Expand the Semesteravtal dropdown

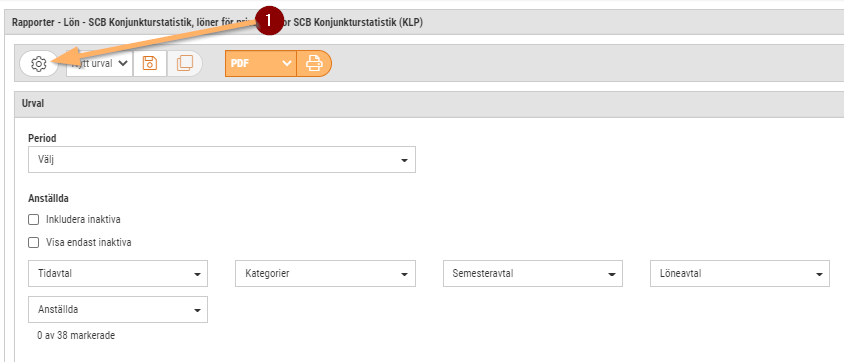tap(533, 273)
